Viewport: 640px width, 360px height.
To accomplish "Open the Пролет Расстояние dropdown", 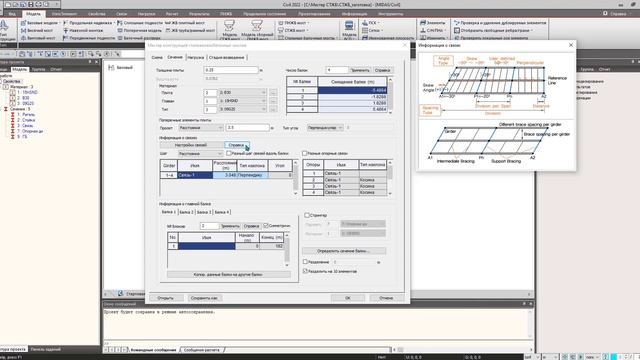I will [201, 128].
